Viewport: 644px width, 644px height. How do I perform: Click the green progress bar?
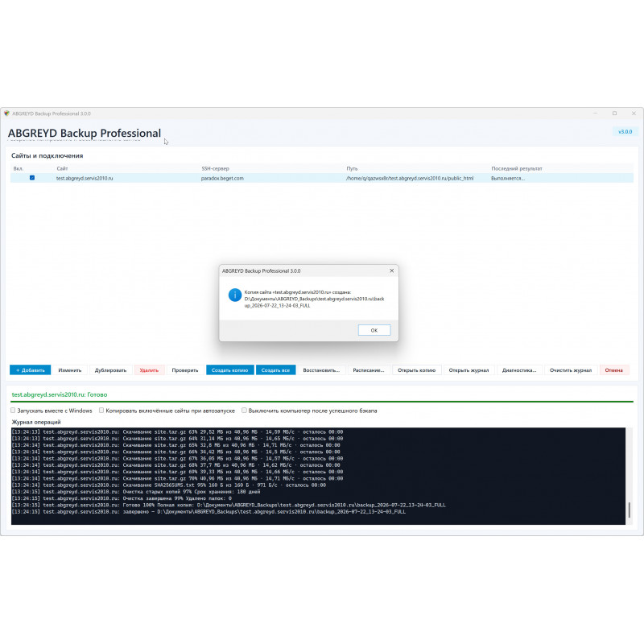(322, 401)
